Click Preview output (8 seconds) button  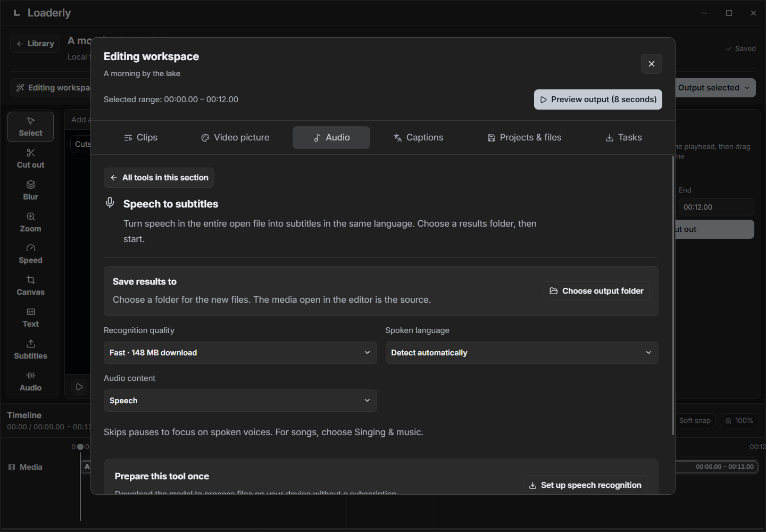(x=598, y=99)
